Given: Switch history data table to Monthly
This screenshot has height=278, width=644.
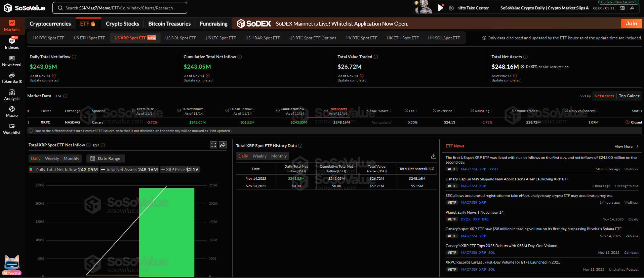Looking at the screenshot, I should [279, 156].
